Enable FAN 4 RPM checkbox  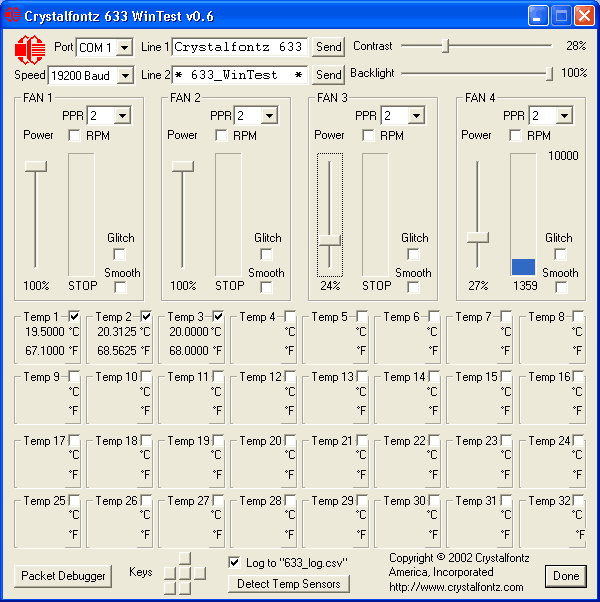(515, 136)
